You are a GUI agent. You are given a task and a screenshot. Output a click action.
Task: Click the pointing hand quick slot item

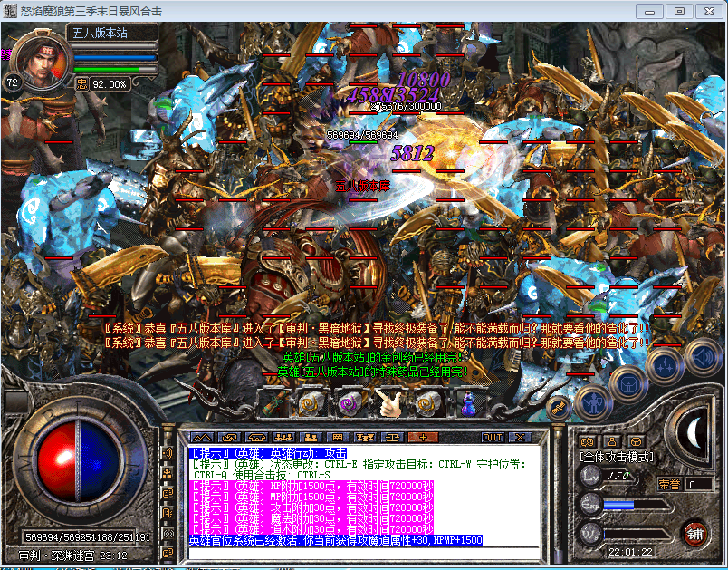click(389, 402)
